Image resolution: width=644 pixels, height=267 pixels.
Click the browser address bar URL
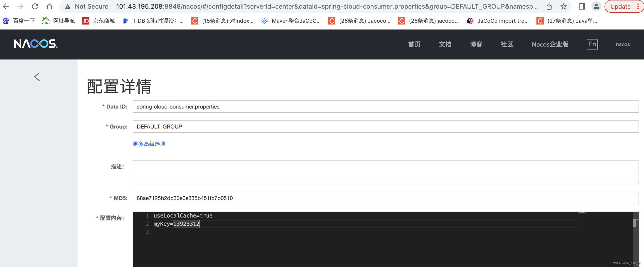(x=327, y=7)
